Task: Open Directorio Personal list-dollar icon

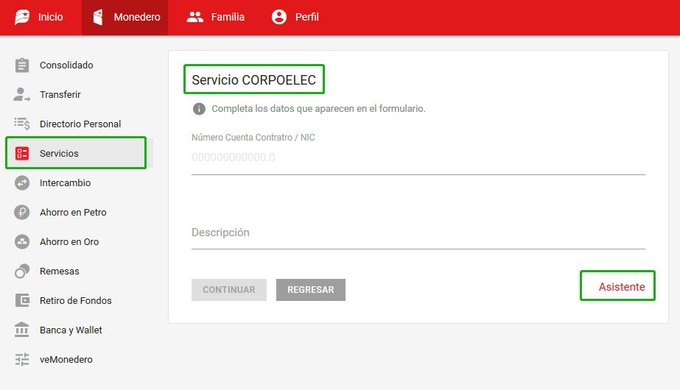Action: [x=22, y=124]
